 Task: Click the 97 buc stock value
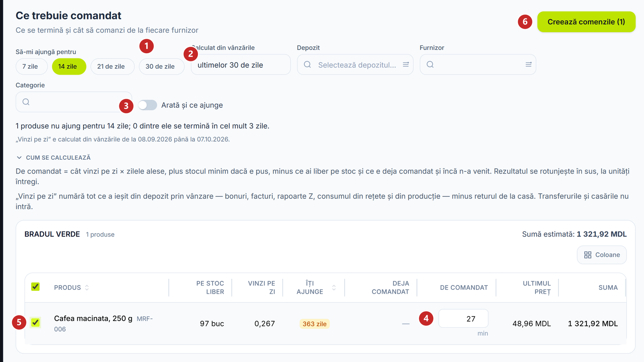[x=212, y=324]
